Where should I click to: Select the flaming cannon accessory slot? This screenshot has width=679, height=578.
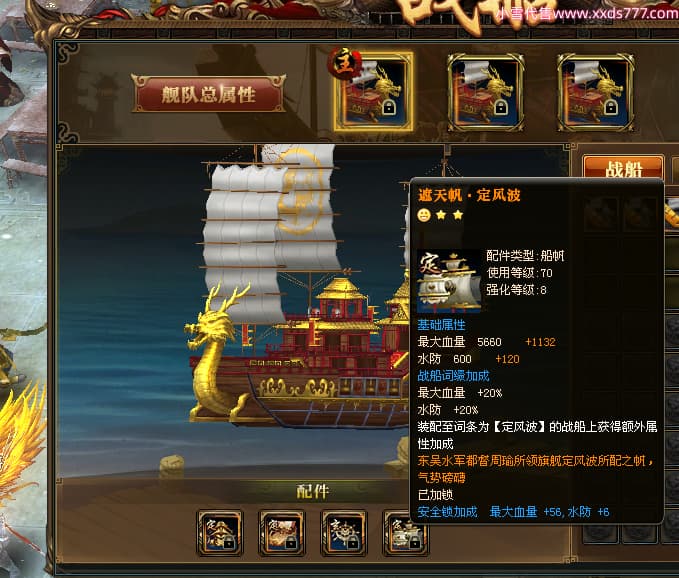(282, 533)
